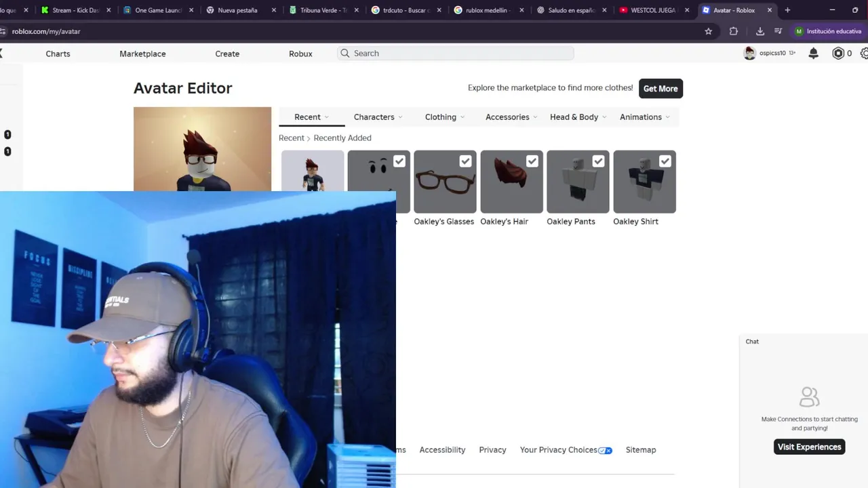Uncheck the face item checkbox
Viewport: 868px width, 488px height.
pos(399,161)
